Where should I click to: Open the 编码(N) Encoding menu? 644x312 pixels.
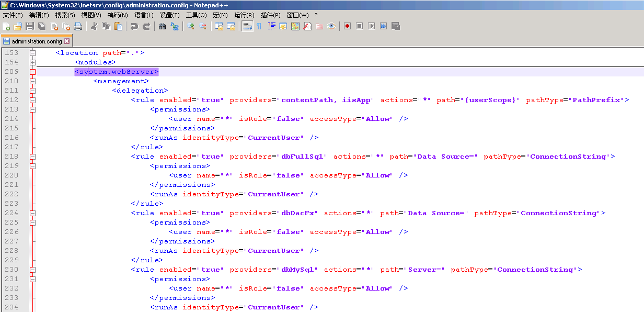[118, 15]
